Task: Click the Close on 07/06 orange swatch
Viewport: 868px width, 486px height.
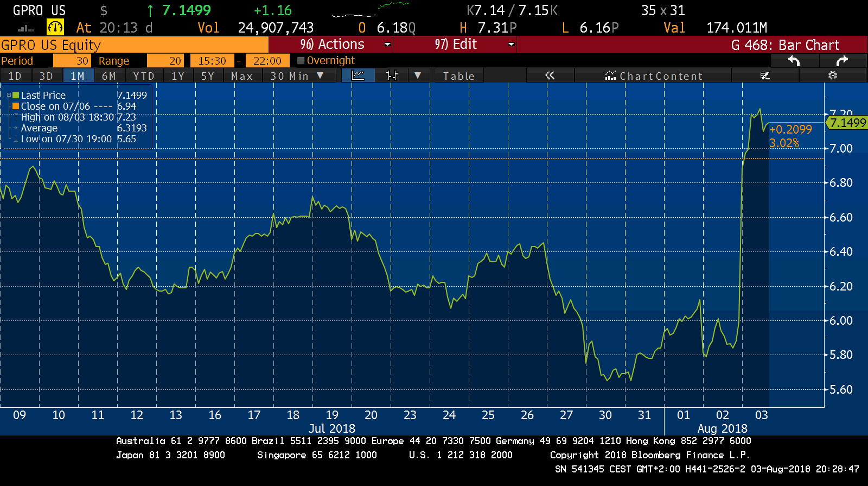Action: tap(16, 106)
